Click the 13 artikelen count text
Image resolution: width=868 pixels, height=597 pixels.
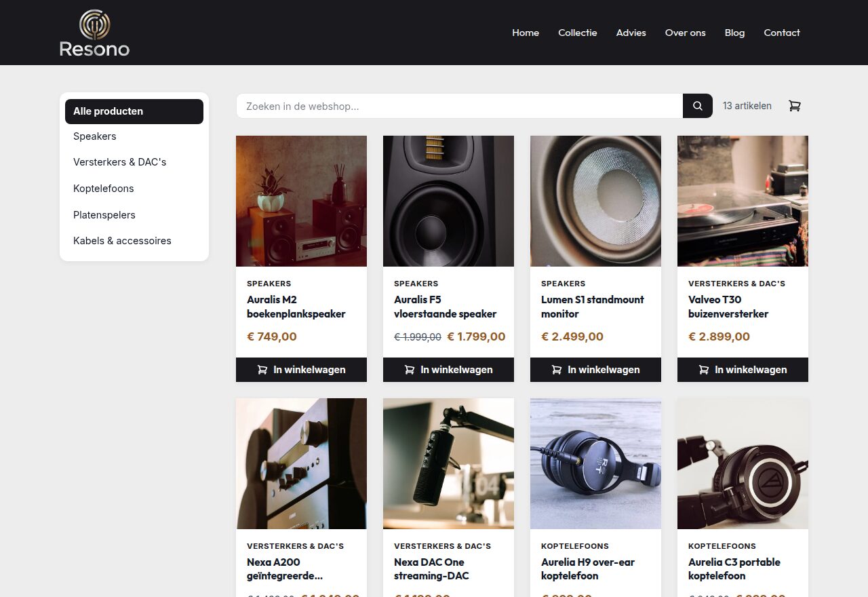[747, 106]
